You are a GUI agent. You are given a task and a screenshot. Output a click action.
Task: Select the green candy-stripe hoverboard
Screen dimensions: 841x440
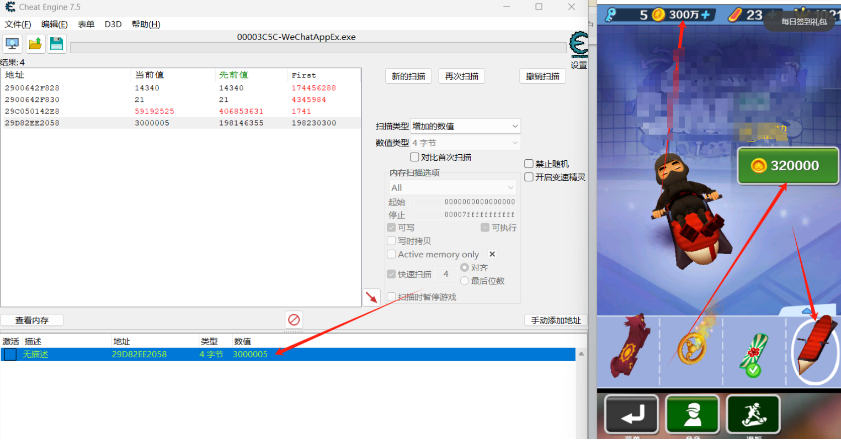[x=755, y=354]
